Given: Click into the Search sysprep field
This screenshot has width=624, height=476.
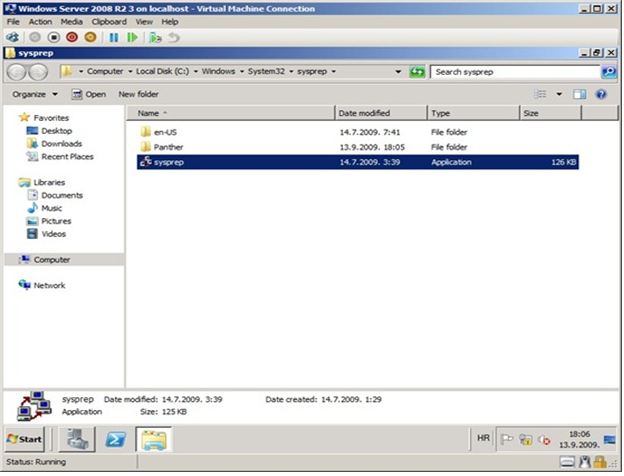Looking at the screenshot, I should coord(515,72).
